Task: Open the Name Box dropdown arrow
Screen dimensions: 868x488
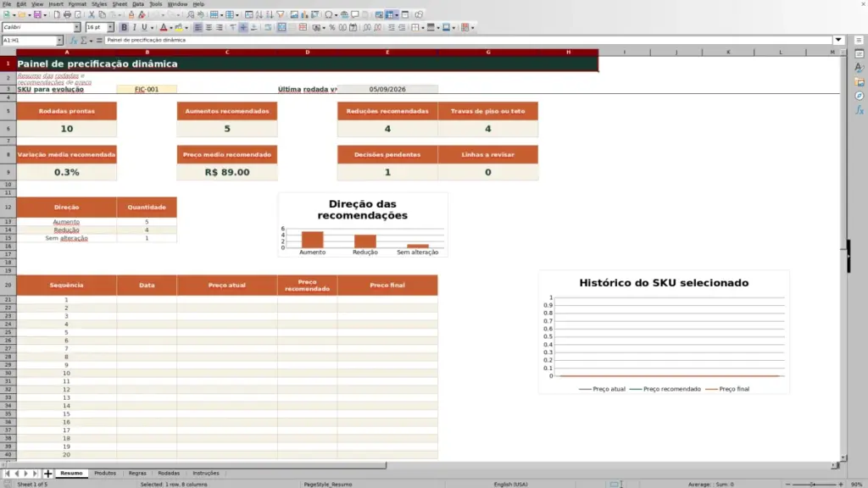Action: [x=59, y=41]
